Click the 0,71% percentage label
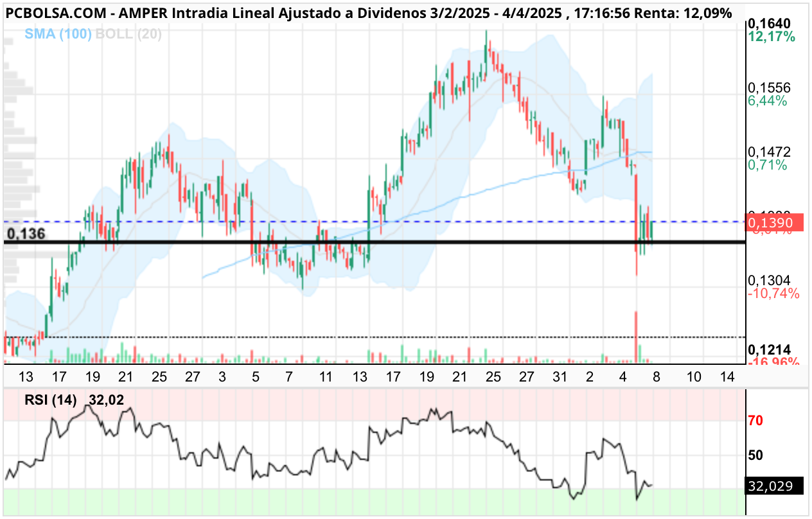The height and width of the screenshot is (519, 812). [768, 165]
